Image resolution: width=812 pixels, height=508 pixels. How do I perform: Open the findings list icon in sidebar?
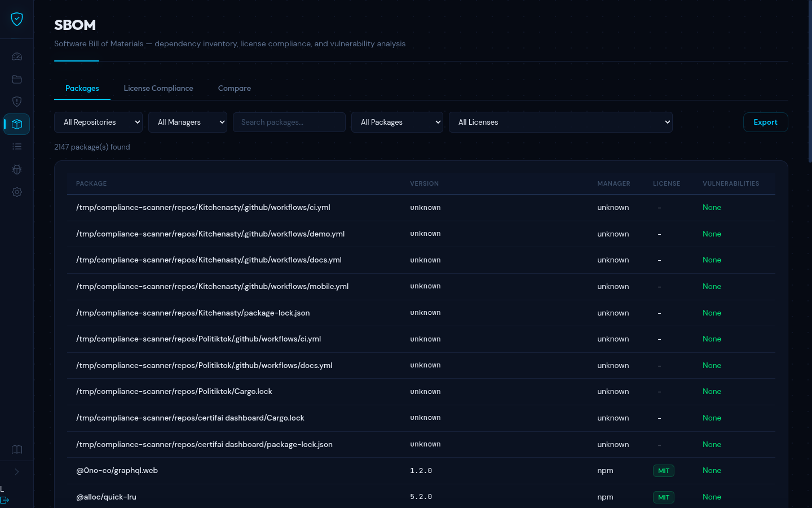pyautogui.click(x=16, y=146)
